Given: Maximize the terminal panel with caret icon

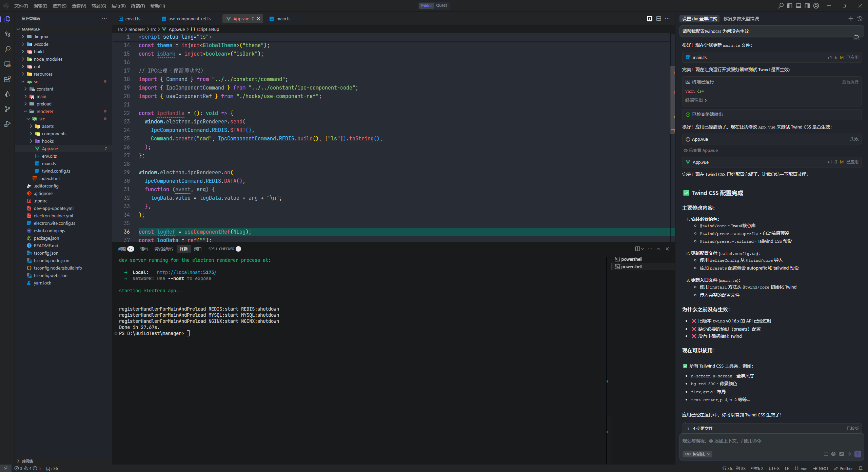Looking at the screenshot, I should 658,249.
